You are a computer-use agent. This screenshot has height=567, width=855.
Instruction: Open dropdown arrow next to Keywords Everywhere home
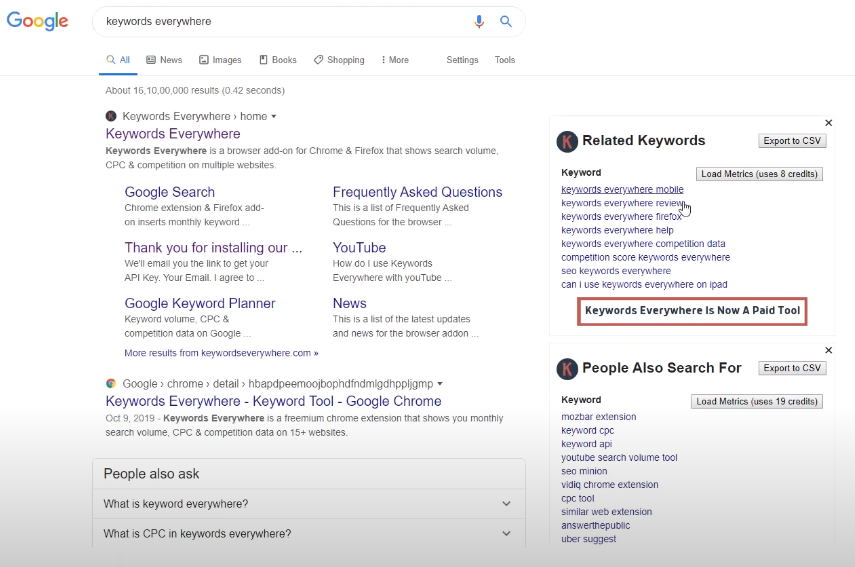(x=274, y=116)
